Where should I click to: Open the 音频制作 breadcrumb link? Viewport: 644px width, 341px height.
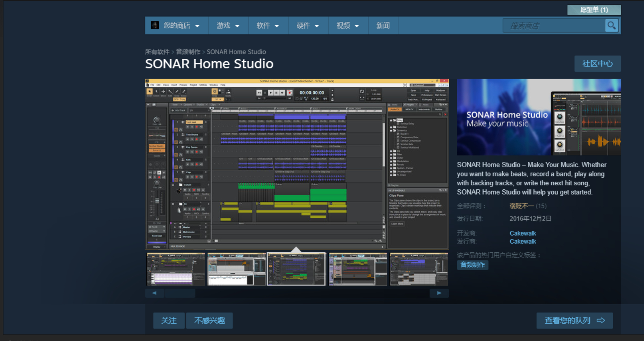pos(188,52)
